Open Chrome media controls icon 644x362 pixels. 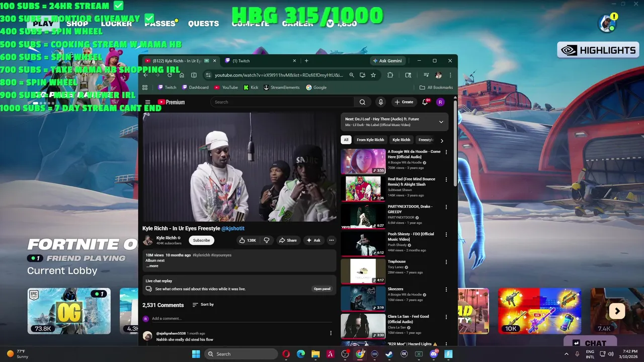click(426, 75)
